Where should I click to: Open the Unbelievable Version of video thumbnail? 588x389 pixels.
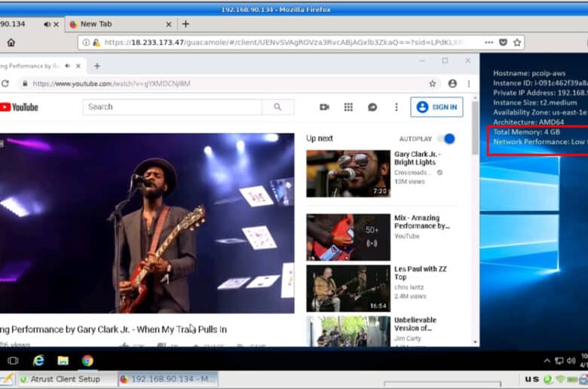348,331
